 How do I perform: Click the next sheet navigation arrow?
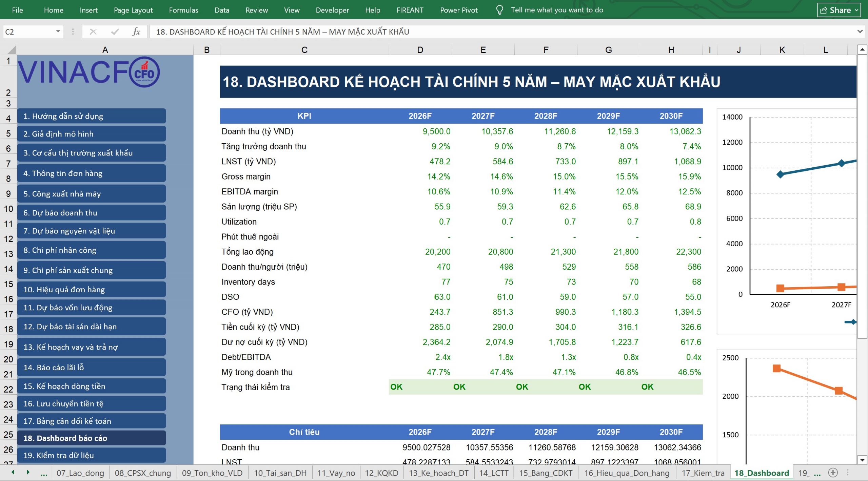pyautogui.click(x=28, y=472)
